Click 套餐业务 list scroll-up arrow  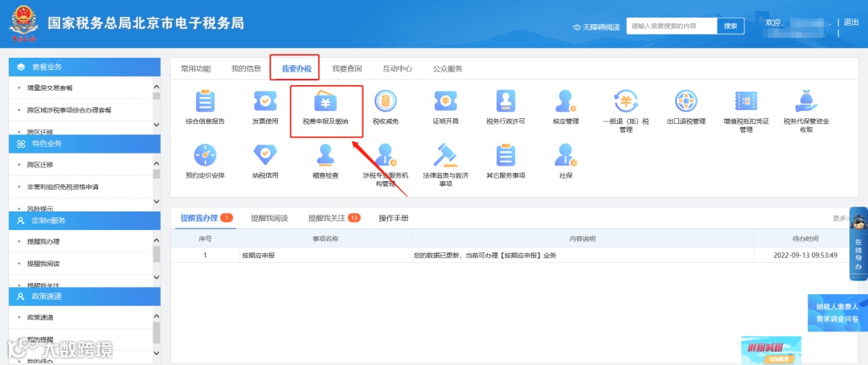coord(156,87)
